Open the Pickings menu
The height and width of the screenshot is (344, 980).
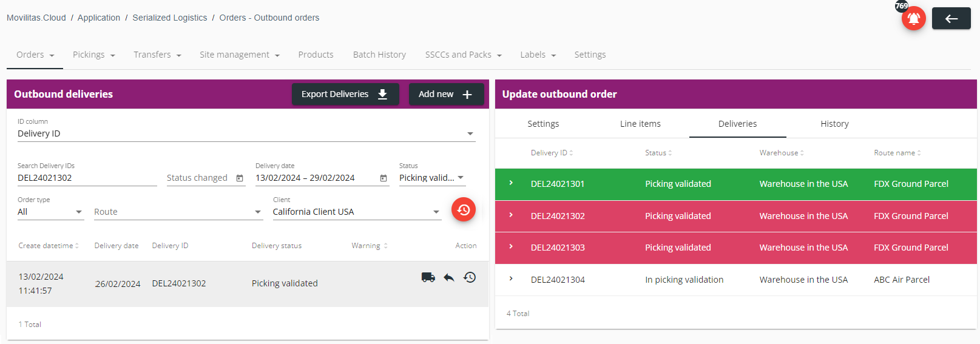click(x=93, y=55)
